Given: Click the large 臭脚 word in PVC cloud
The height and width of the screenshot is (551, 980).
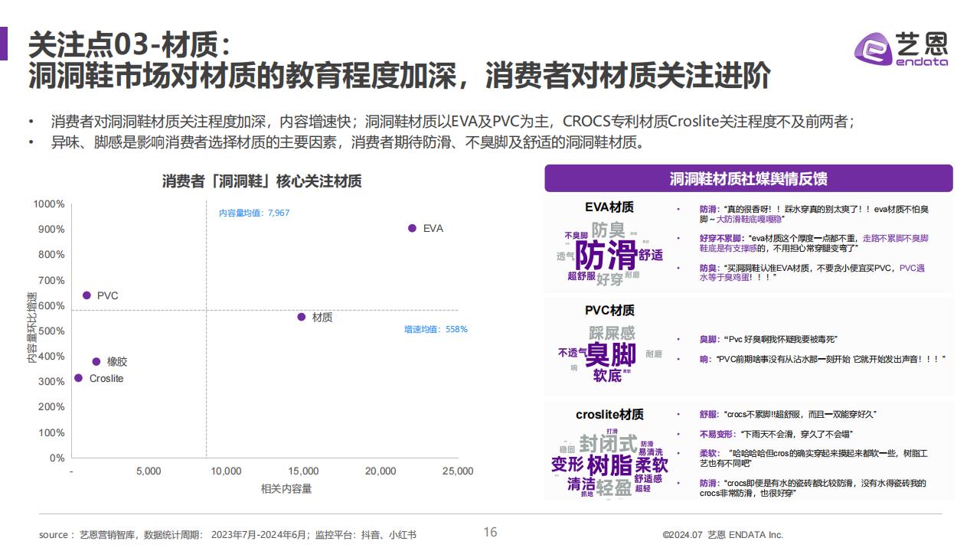Looking at the screenshot, I should click(x=612, y=355).
